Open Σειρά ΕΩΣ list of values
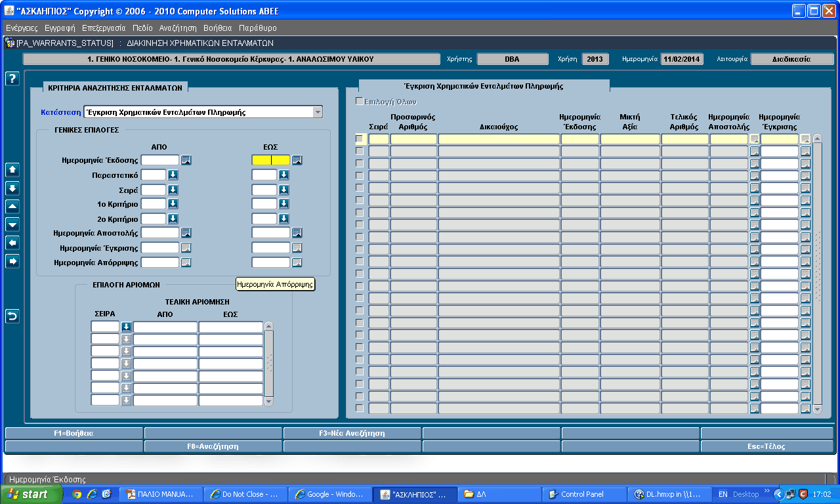Screen dimensions: 840x504 283,190
